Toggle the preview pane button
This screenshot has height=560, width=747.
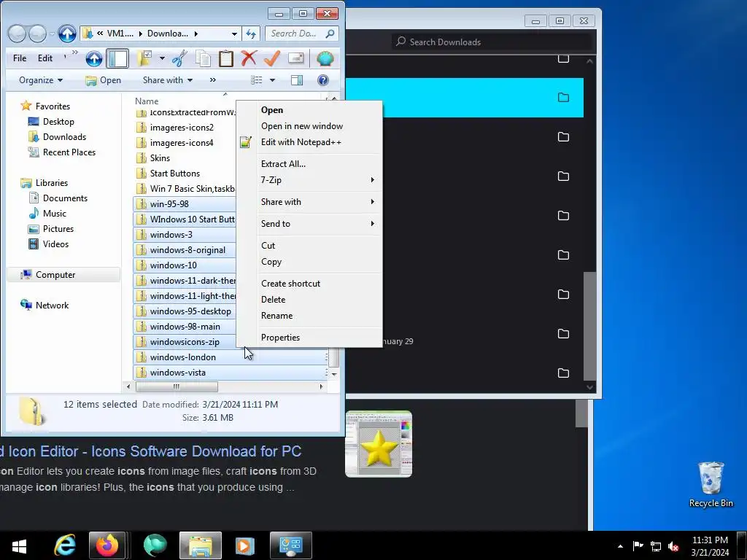pos(297,80)
